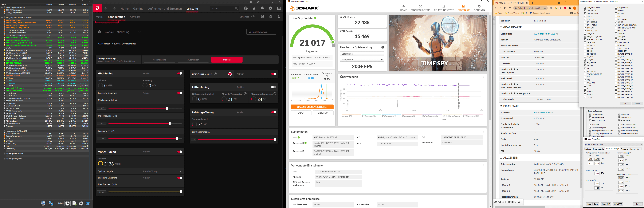The image size is (644, 208).
Task: Click the import tuning profile icon
Action: pyautogui.click(x=262, y=17)
